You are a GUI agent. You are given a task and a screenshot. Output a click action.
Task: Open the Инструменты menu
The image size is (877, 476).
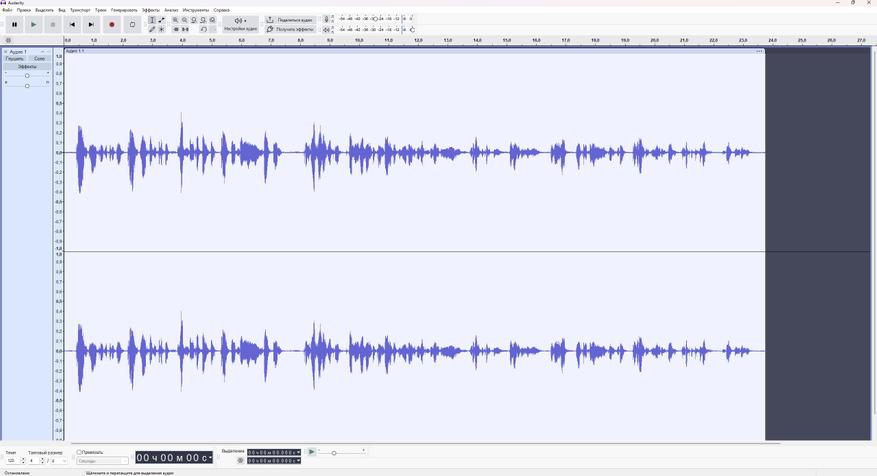(x=196, y=10)
